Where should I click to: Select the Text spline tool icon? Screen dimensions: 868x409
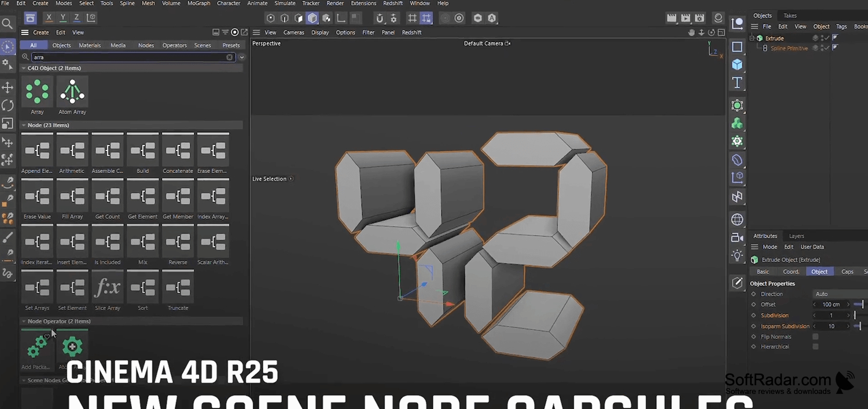pos(737,83)
